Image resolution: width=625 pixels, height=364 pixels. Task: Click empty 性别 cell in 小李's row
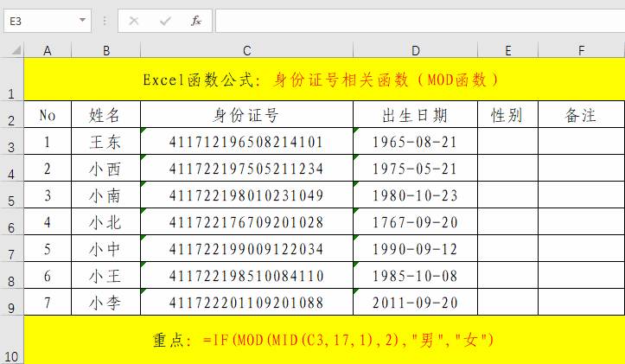click(507, 303)
